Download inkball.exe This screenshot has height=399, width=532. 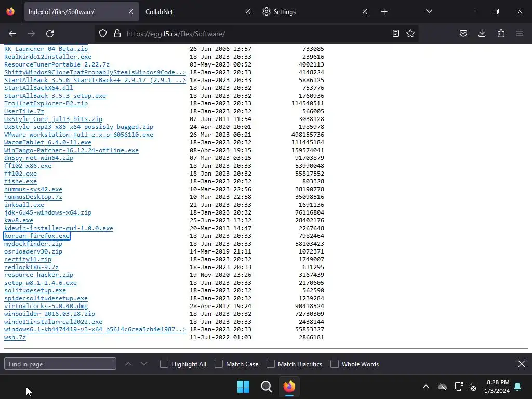click(x=24, y=205)
